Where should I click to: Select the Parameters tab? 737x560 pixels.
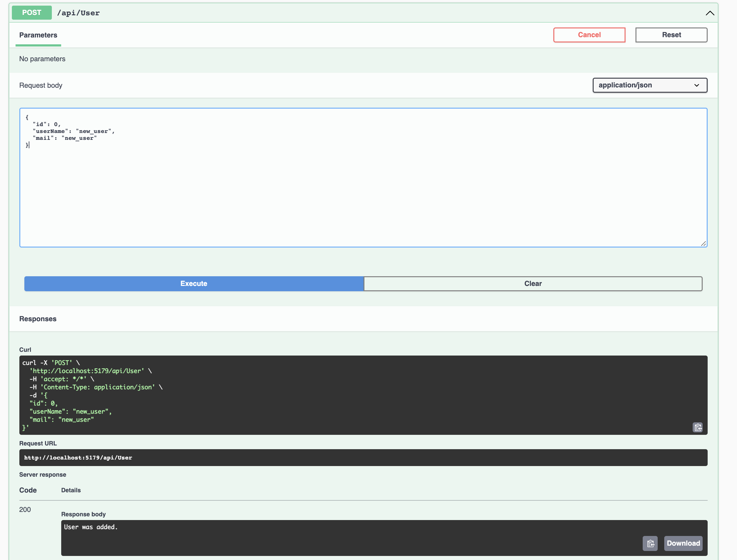tap(38, 35)
